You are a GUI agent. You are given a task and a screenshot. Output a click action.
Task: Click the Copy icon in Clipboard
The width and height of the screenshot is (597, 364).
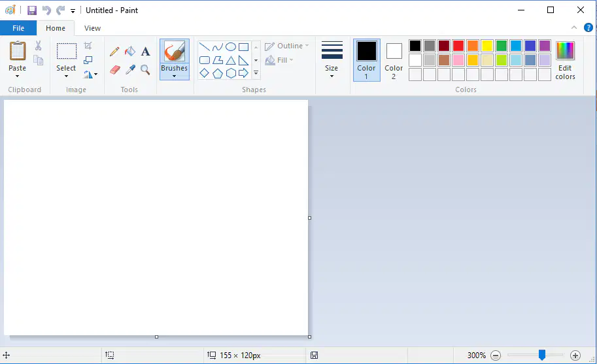coord(38,60)
